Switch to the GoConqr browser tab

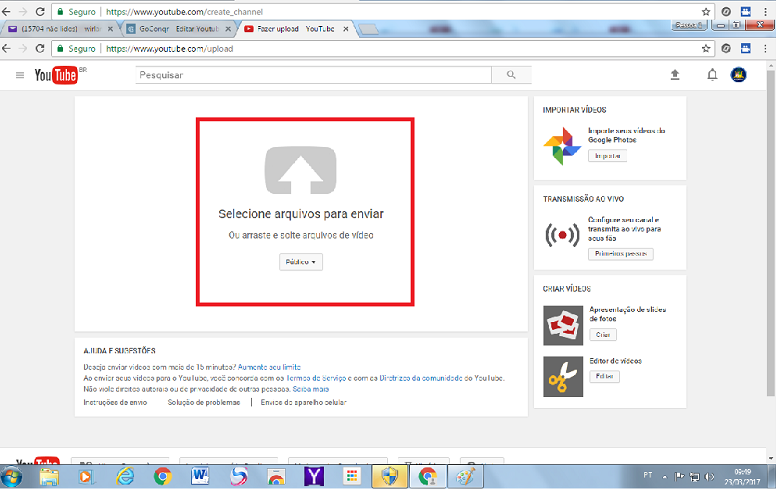[x=180, y=30]
